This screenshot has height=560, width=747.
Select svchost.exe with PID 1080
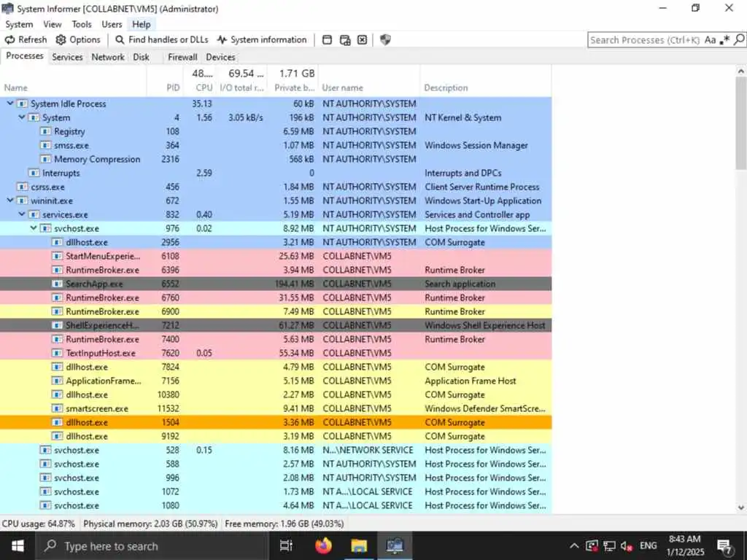click(x=276, y=505)
